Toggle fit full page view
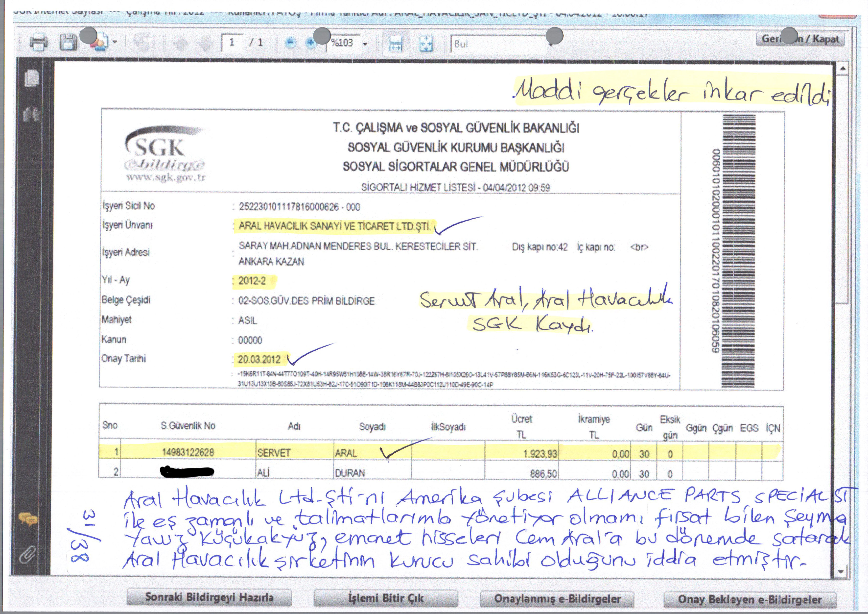This screenshot has width=868, height=614. point(426,44)
